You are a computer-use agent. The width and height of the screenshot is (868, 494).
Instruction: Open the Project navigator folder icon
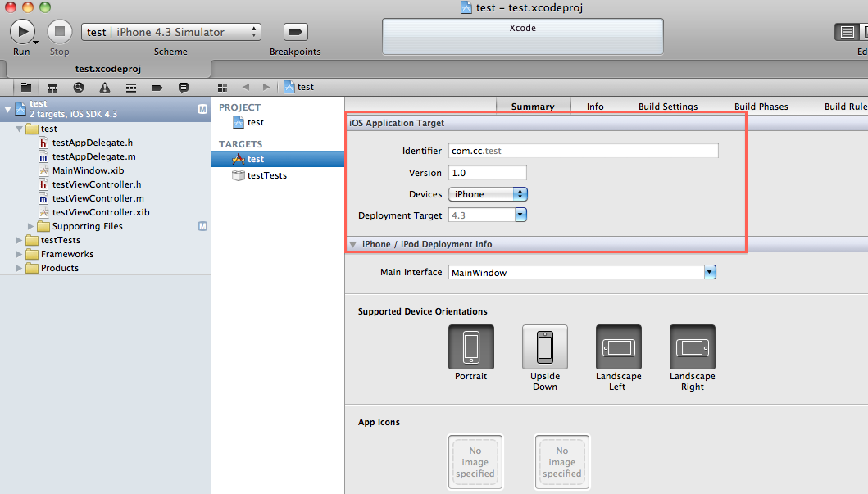coord(26,88)
